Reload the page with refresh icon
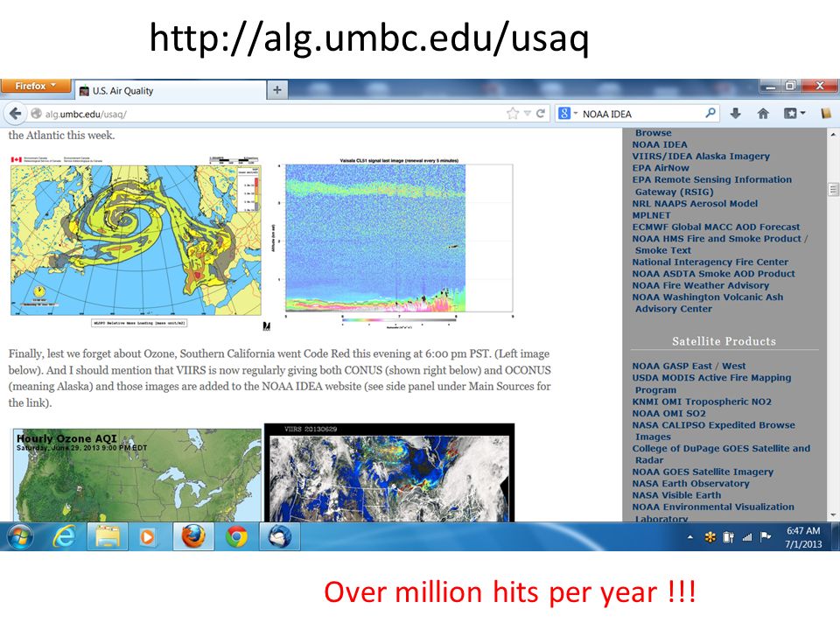This screenshot has width=840, height=630. 541,114
